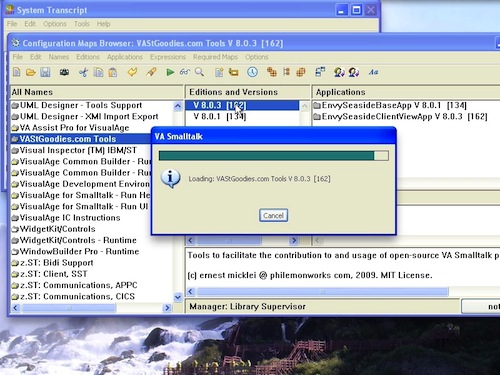Viewport: 500px width, 375px height.
Task: Open the Required Maps menu
Action: [215, 57]
